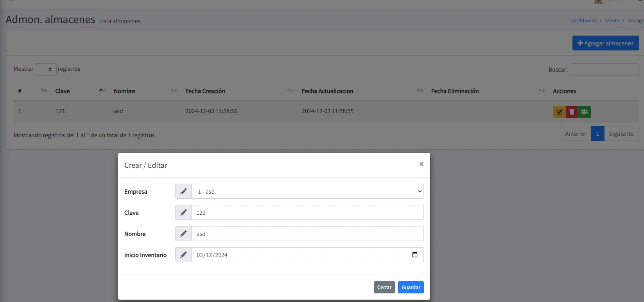The image size is (644, 302).
Task: Click the yellow edit icon in Acciones
Action: 559,112
